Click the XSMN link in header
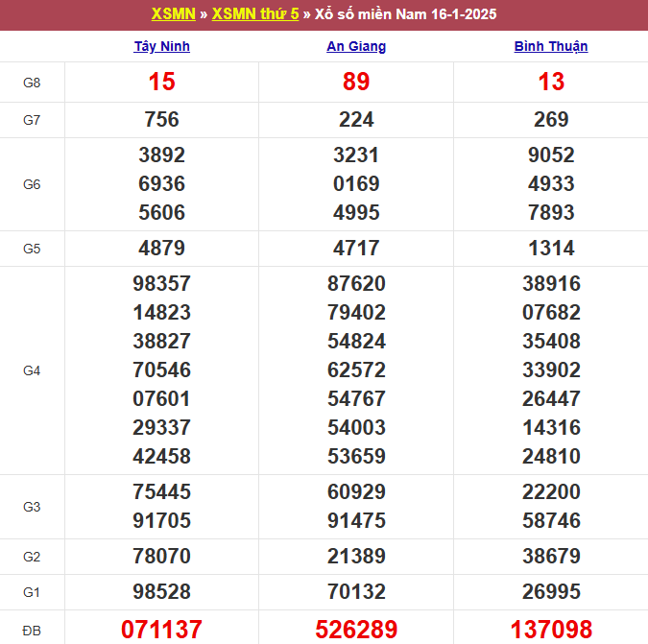This screenshot has height=644, width=648. pos(173,14)
